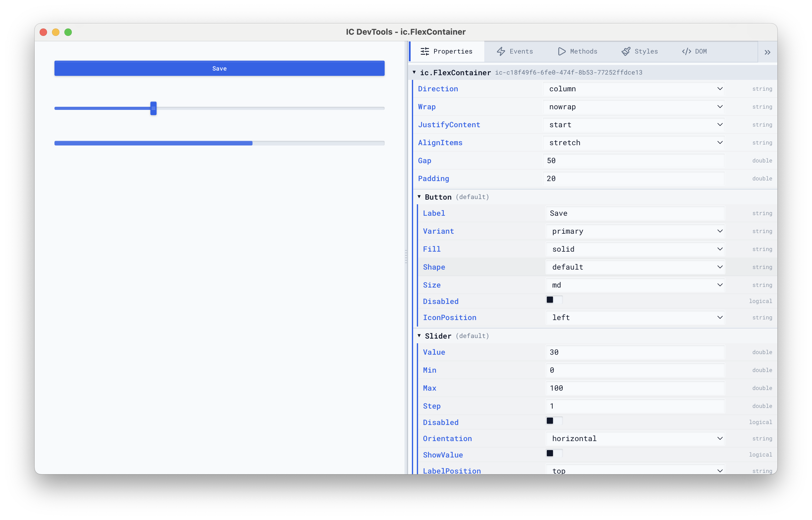812x520 pixels.
Task: Click the Gap value input field
Action: [x=635, y=161]
